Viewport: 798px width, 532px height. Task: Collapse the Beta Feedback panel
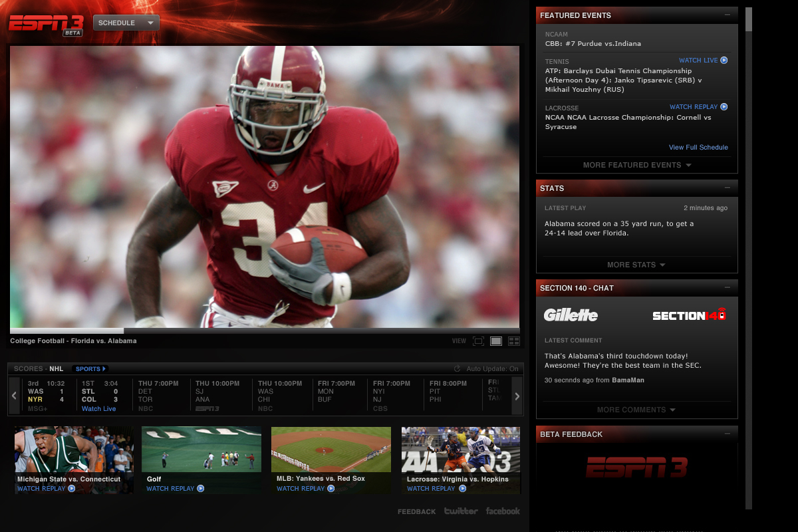pos(728,434)
